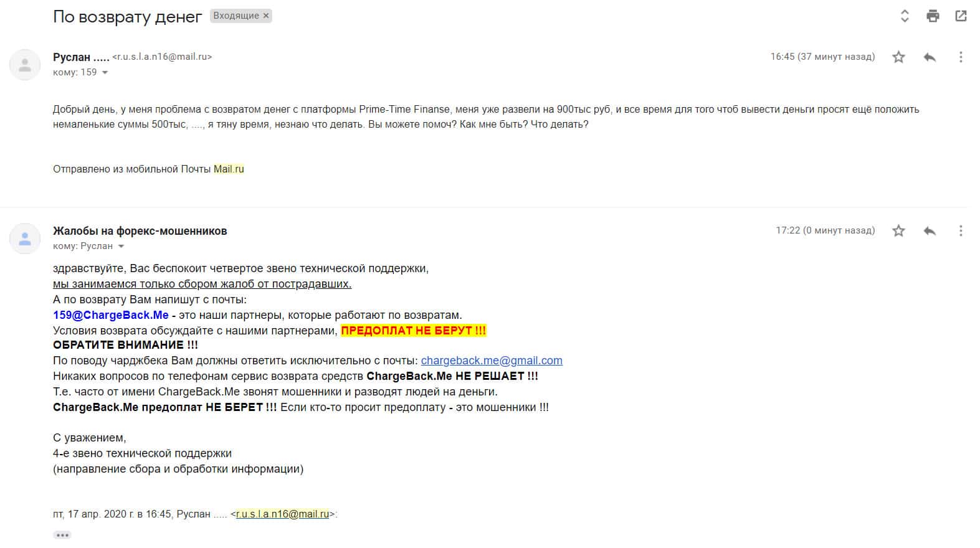Star the Жалобы на форекс-мошенников message
This screenshot has height=548, width=980.
[898, 231]
